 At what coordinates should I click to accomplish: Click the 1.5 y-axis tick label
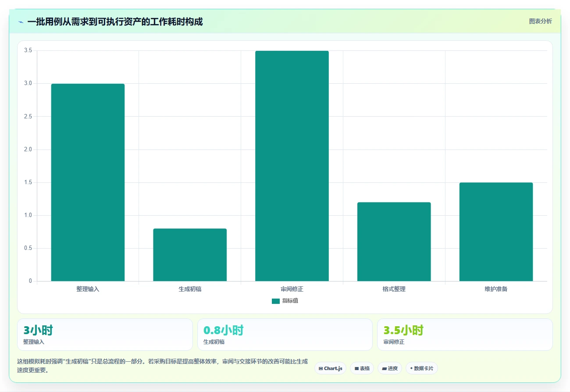pyautogui.click(x=28, y=182)
